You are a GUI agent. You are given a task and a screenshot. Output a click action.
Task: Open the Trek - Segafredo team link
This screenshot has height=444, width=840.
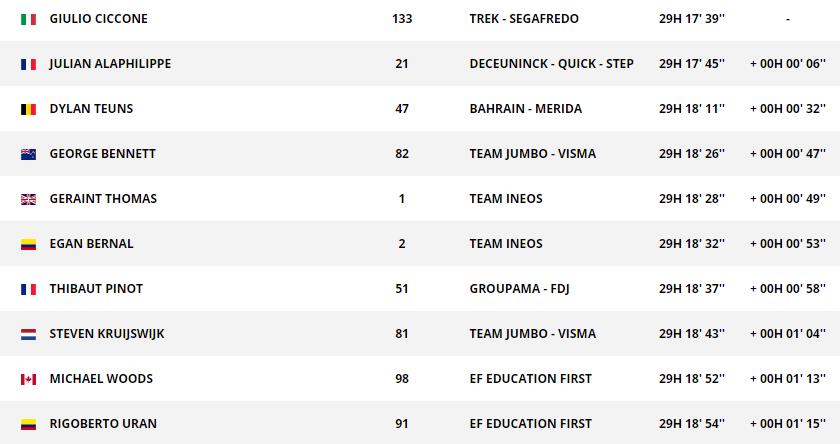click(x=523, y=19)
